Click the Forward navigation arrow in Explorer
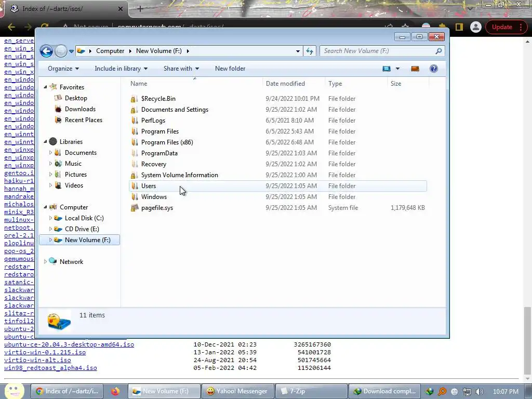The width and height of the screenshot is (532, 399). [x=61, y=51]
